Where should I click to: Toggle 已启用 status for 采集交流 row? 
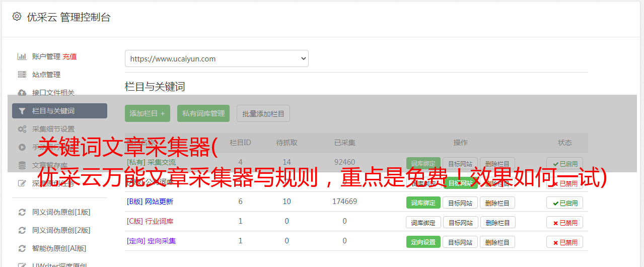point(565,164)
